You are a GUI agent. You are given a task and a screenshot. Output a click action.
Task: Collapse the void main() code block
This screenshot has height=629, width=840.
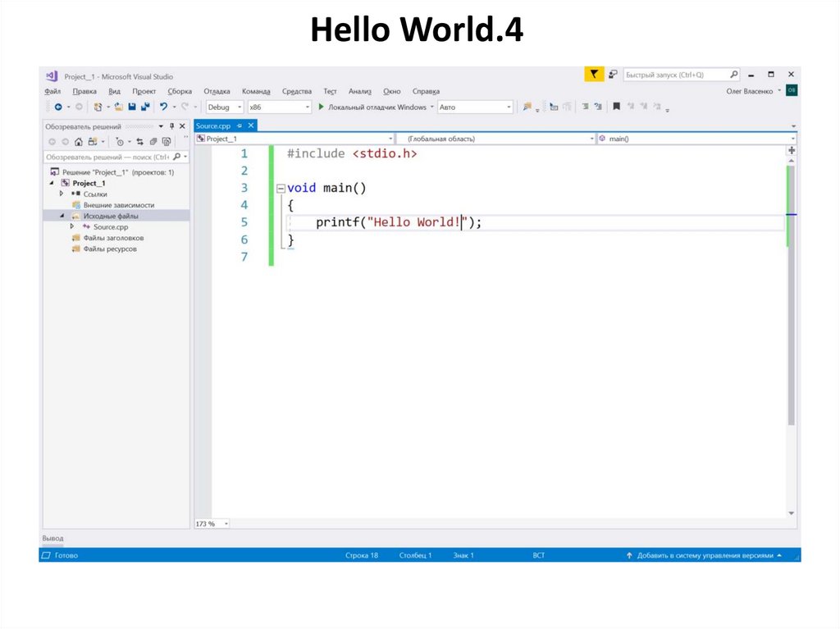(281, 189)
